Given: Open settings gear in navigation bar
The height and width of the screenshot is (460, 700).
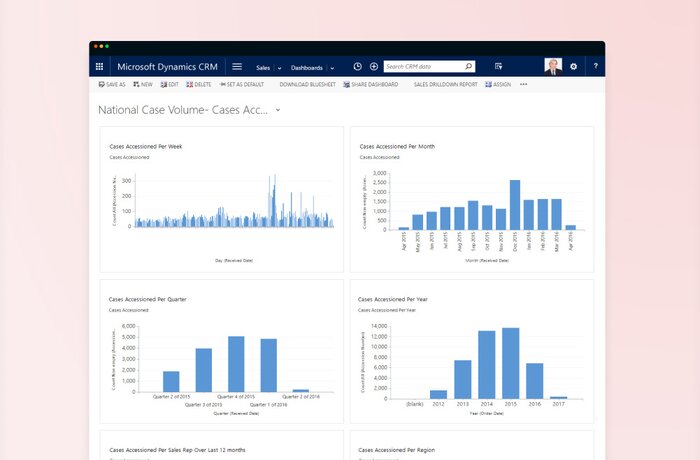Looking at the screenshot, I should click(574, 67).
